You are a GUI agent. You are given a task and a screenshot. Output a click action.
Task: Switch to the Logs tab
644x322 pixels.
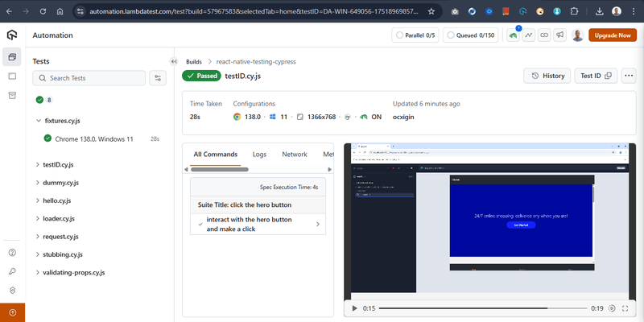(259, 154)
